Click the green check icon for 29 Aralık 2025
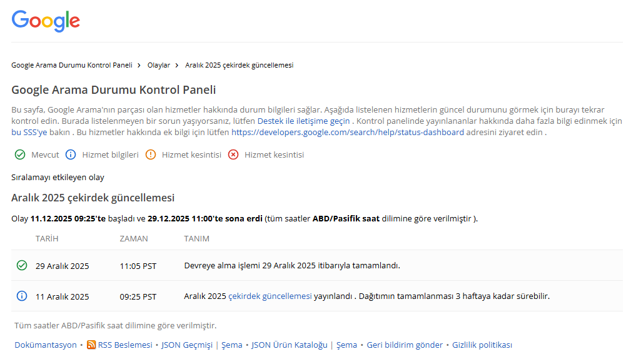631x364 pixels. (x=22, y=265)
